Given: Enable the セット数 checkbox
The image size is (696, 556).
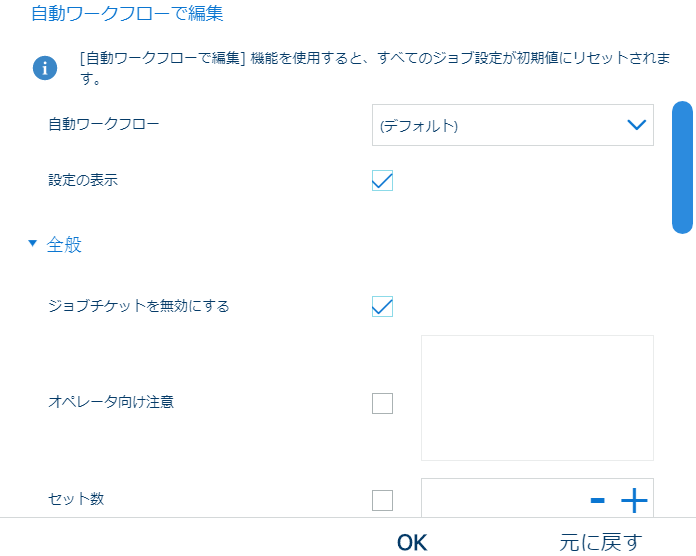Looking at the screenshot, I should pos(382,500).
